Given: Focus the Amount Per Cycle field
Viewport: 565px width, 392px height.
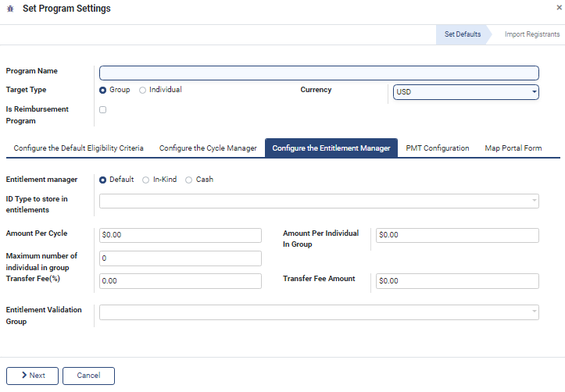Looking at the screenshot, I should 181,235.
